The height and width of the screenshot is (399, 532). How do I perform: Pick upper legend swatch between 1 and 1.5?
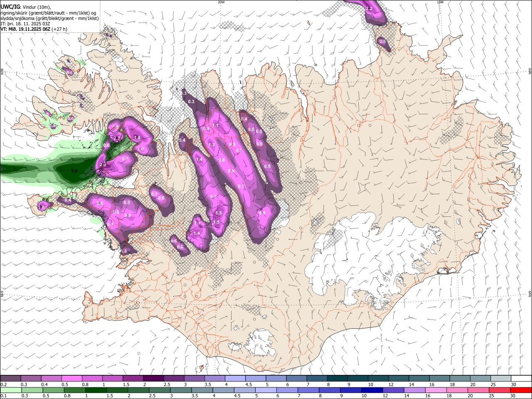coord(113,379)
